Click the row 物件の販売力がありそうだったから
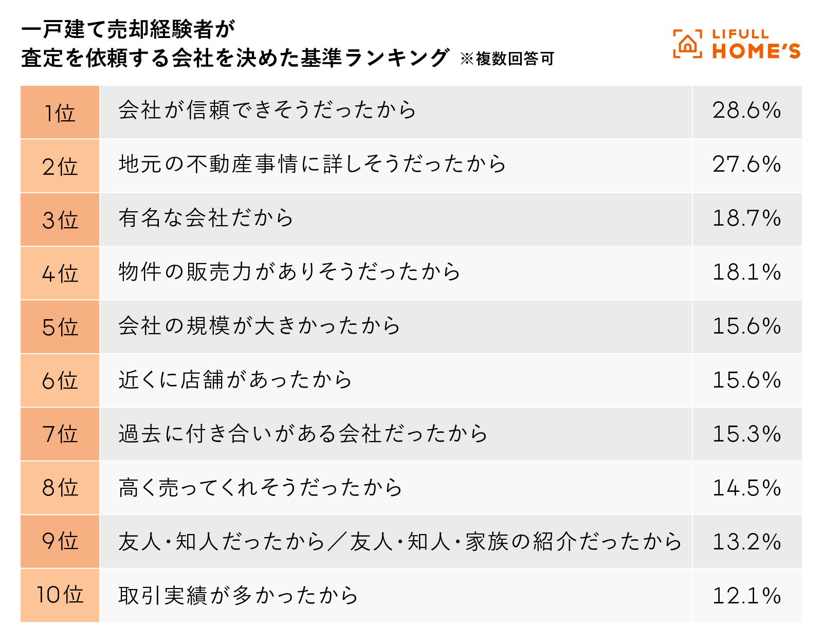This screenshot has height=644, width=823. pyautogui.click(x=289, y=272)
